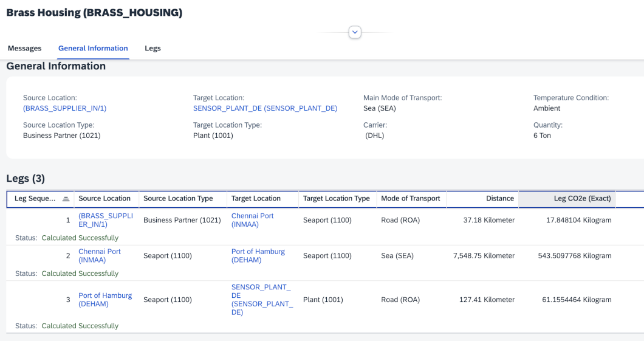Select the General Information tab
Screen dimensions: 644x341
pos(93,49)
